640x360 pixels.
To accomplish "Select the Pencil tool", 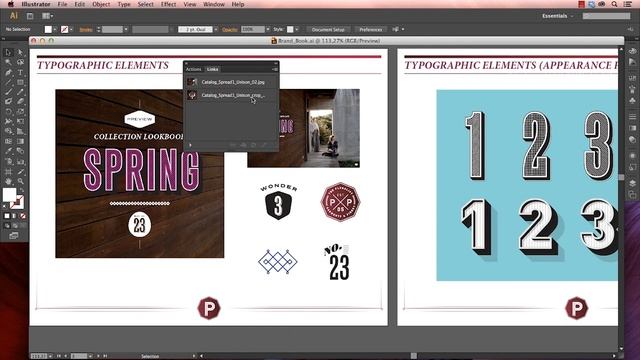I will [x=20, y=92].
